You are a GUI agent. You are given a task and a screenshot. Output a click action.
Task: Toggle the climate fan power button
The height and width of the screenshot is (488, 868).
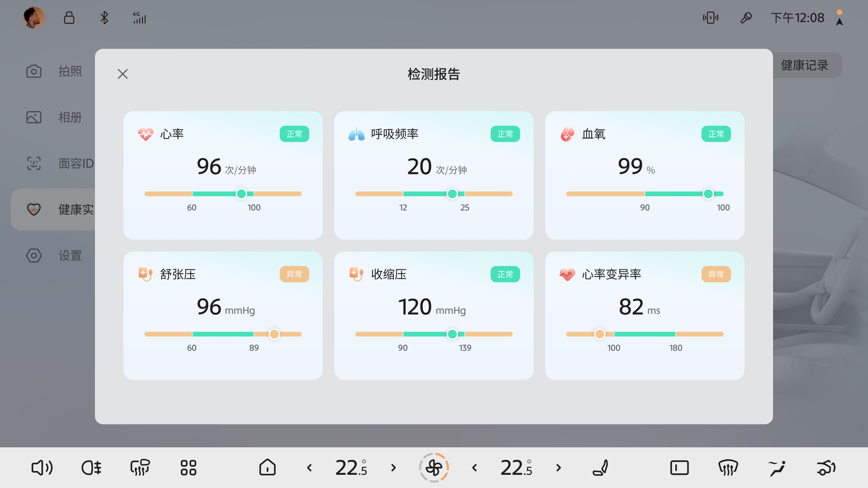click(434, 468)
